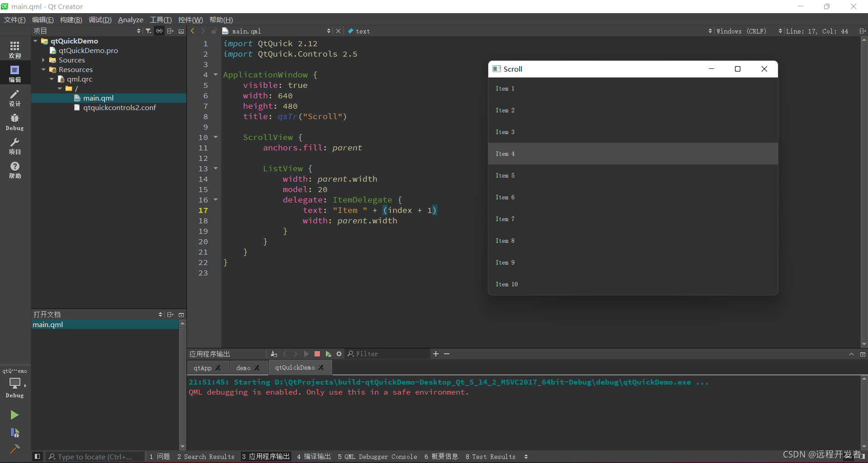Image resolution: width=868 pixels, height=463 pixels.
Task: Click the Start Debugging run button in sidebar
Action: point(14,433)
